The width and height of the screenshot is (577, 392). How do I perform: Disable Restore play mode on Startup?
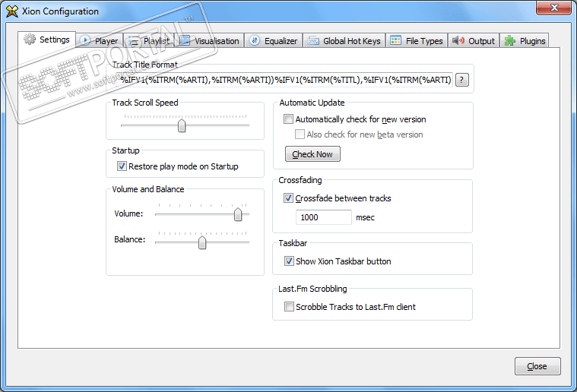tap(122, 166)
